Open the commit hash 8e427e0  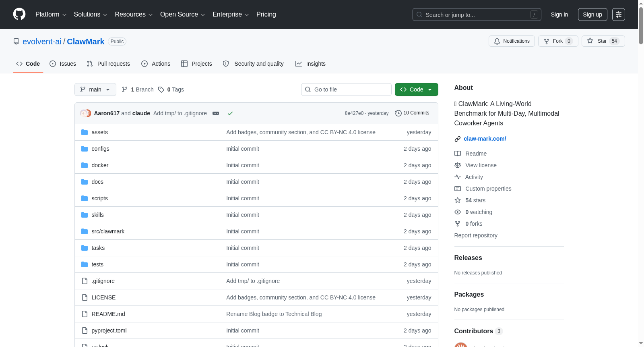[x=354, y=113]
